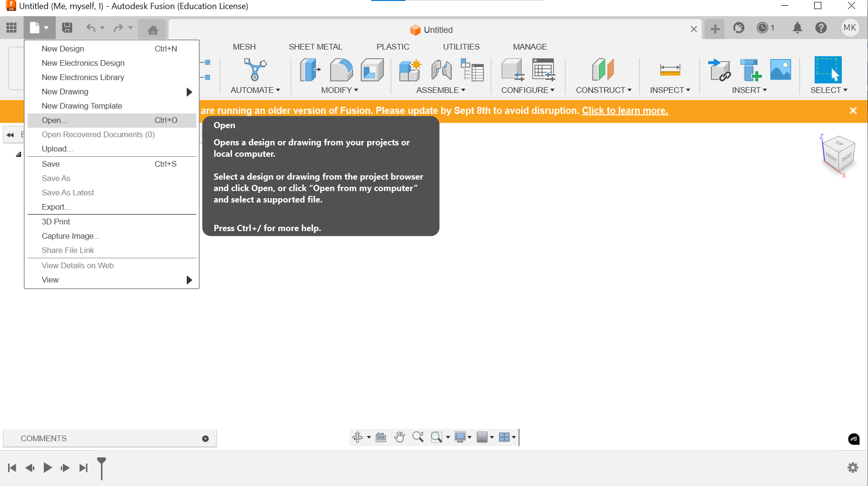Open timeline settings gear
This screenshot has height=486, width=868.
click(853, 467)
